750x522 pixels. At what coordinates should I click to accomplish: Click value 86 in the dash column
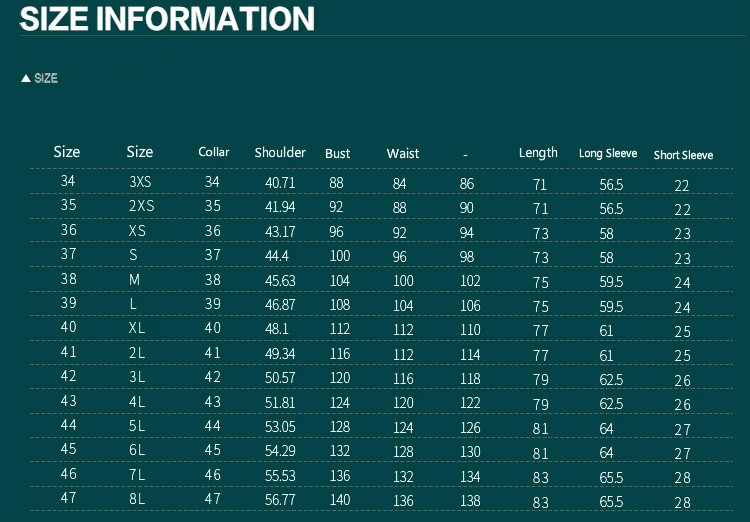point(467,184)
